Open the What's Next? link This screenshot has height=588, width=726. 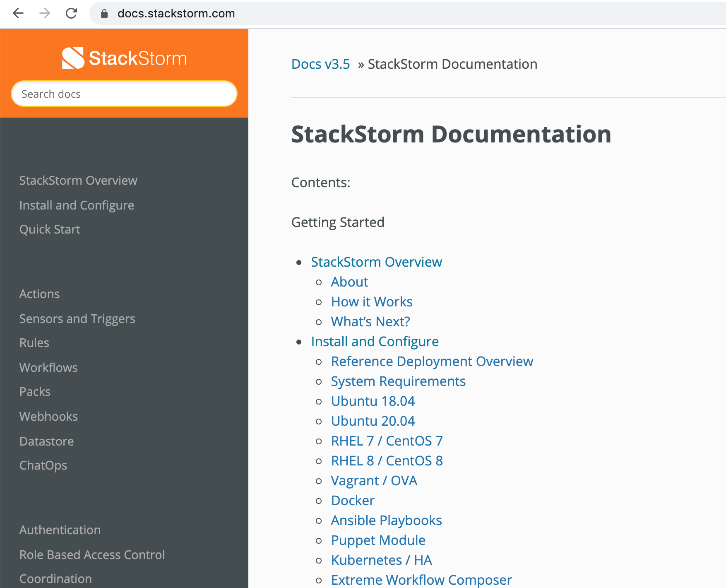pyautogui.click(x=370, y=322)
